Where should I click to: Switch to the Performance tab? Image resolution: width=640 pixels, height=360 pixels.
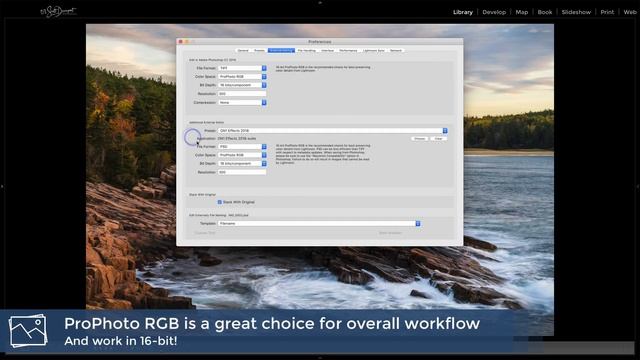[x=348, y=51]
